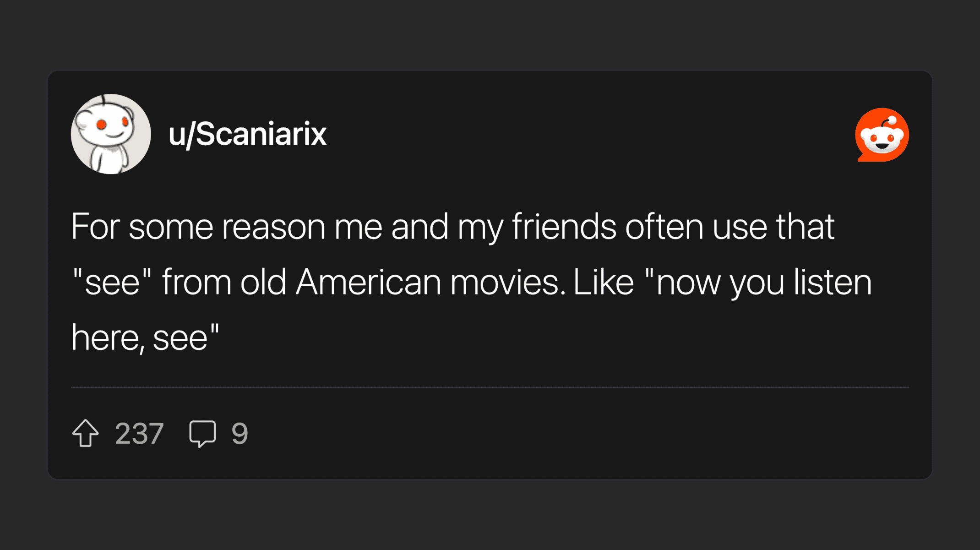
Task: Click the word "reason" in the first line
Action: [x=273, y=226]
